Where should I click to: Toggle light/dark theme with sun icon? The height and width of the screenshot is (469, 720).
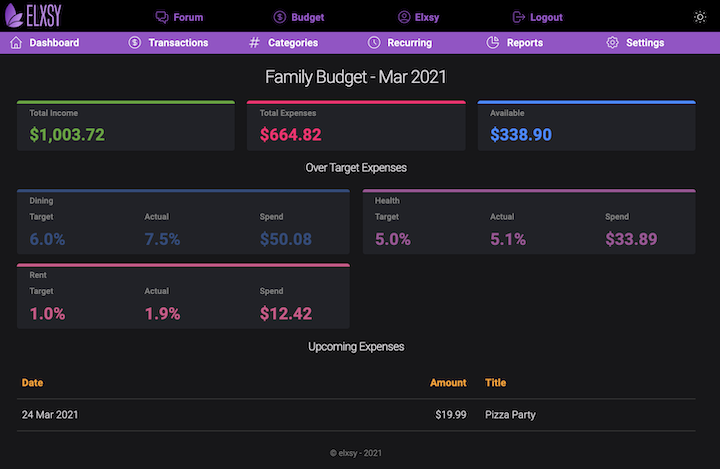pos(699,17)
